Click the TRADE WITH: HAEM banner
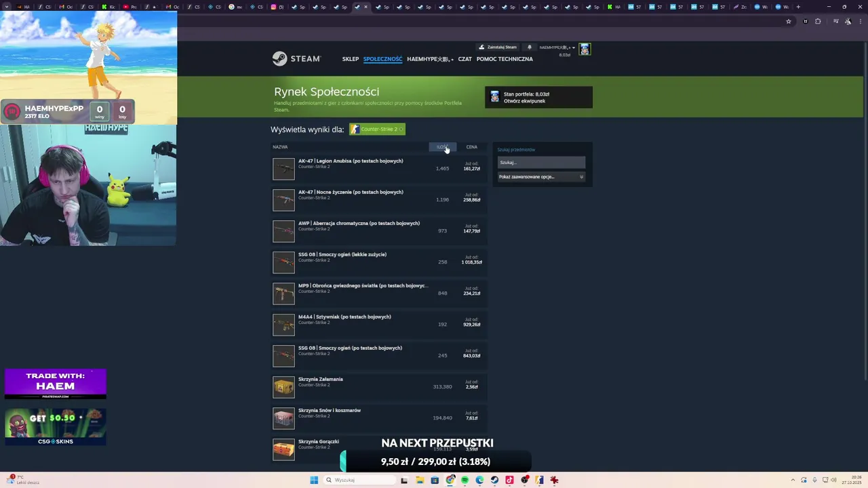Viewport: 868px width, 488px height. coord(56,384)
